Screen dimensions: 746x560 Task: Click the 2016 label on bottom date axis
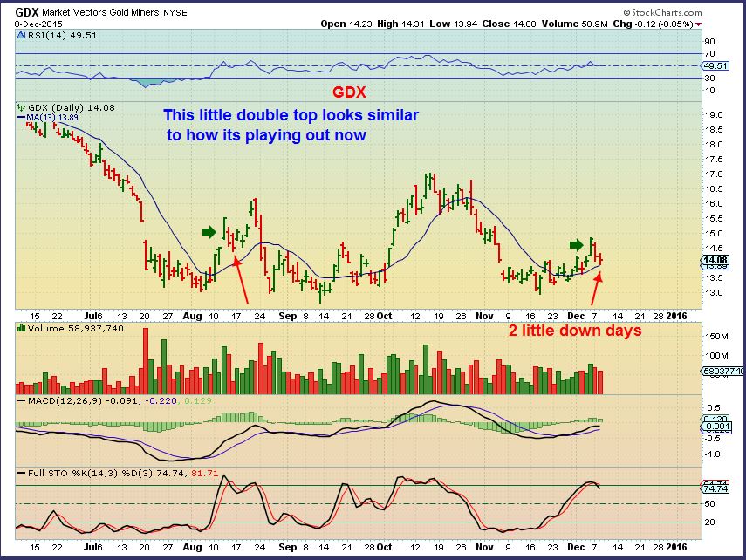pyautogui.click(x=676, y=547)
